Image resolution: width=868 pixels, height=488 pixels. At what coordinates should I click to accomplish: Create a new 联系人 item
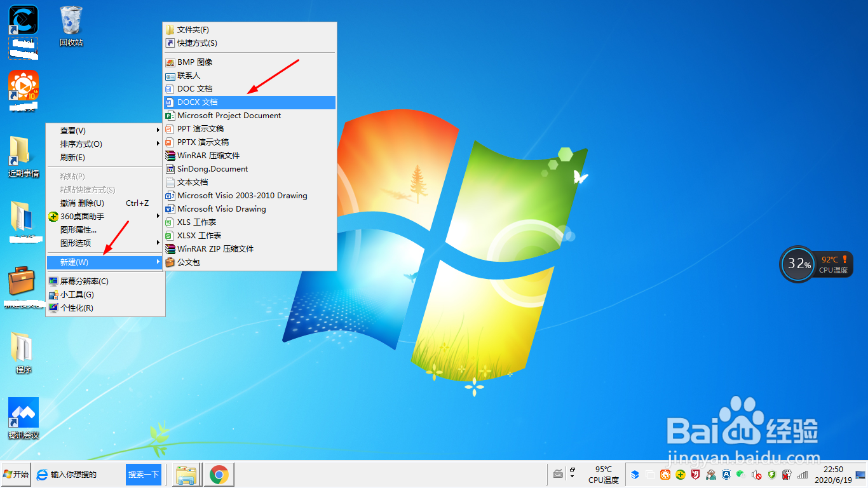(249, 75)
